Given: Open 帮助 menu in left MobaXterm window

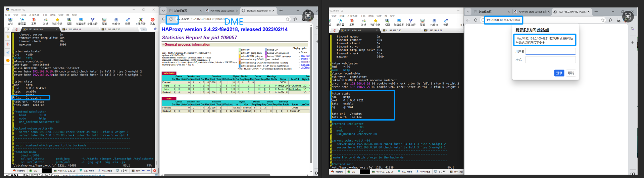Looking at the screenshot, I should point(75,15).
